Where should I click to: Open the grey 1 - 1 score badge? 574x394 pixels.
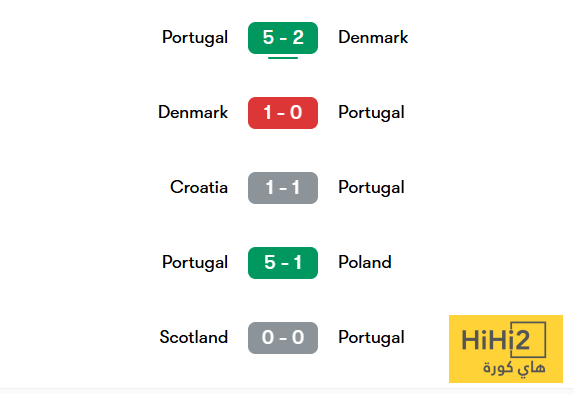(x=283, y=188)
